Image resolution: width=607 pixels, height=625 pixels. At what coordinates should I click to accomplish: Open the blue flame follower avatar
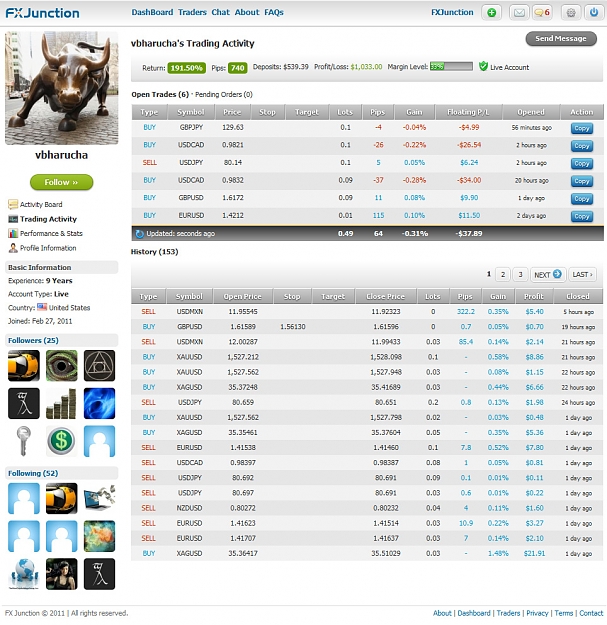tap(99, 403)
